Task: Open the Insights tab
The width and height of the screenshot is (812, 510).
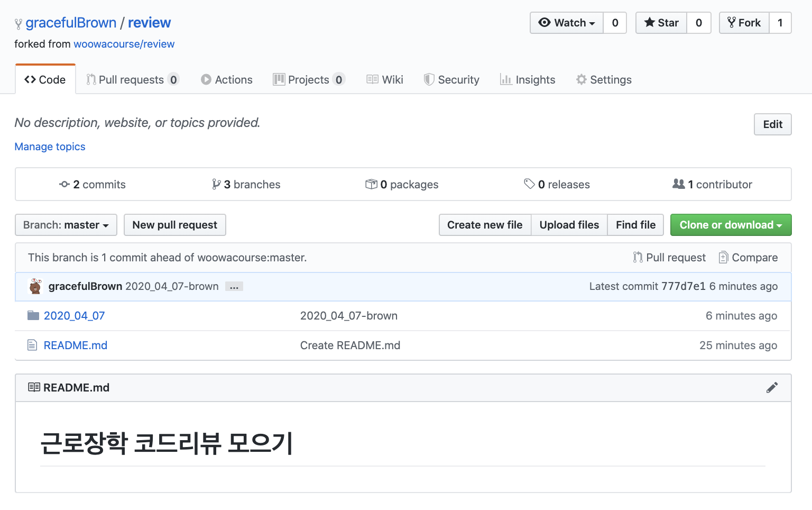Action: [x=528, y=80]
